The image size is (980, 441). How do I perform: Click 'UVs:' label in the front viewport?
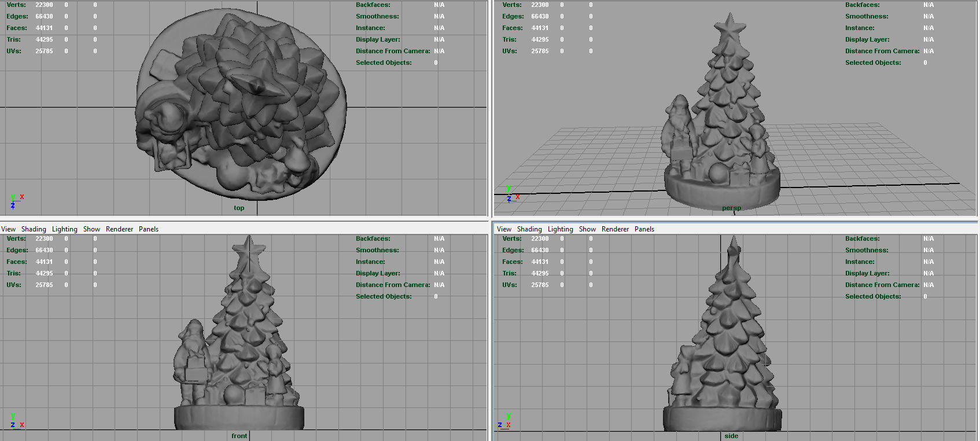tap(14, 285)
